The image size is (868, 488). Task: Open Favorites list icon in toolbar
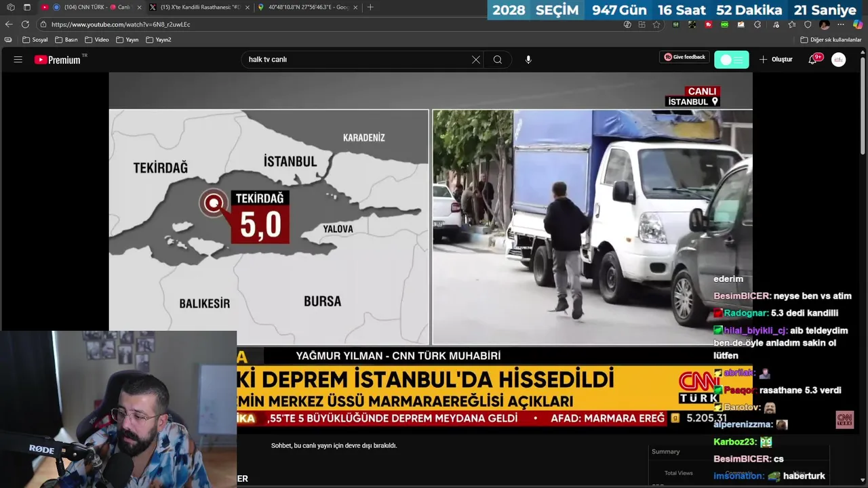pos(792,24)
